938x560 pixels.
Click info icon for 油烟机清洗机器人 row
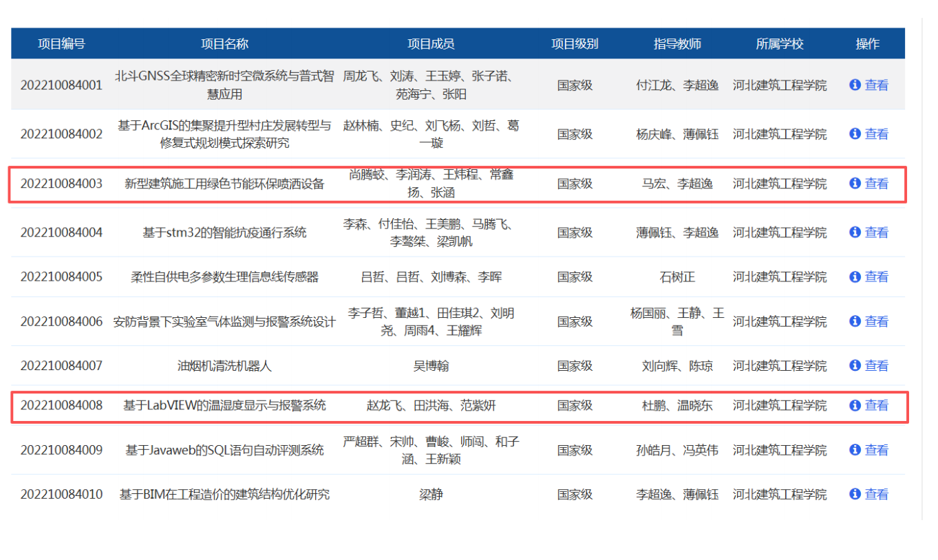[855, 366]
